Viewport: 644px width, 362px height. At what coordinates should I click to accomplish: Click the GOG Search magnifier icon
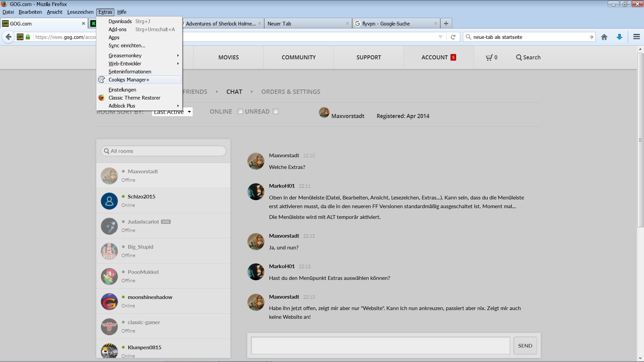click(x=519, y=58)
